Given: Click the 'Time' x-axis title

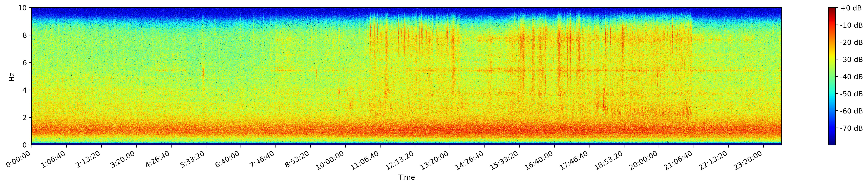Looking at the screenshot, I should (x=406, y=178).
